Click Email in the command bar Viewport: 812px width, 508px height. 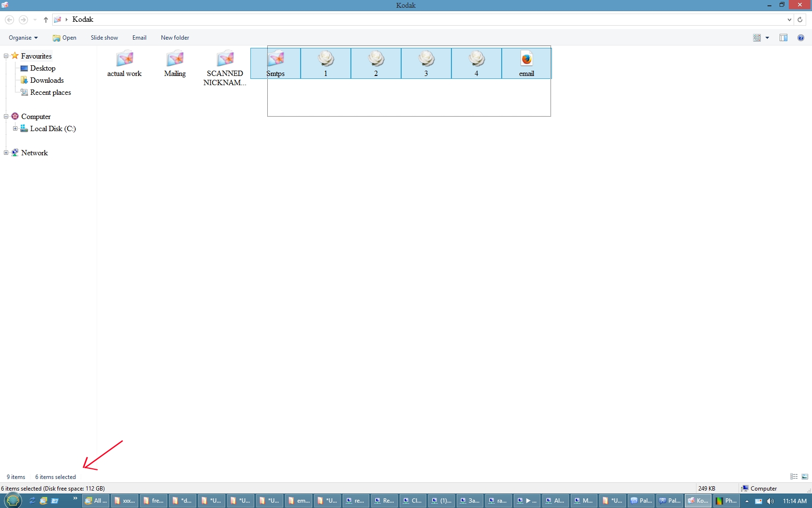tap(139, 38)
